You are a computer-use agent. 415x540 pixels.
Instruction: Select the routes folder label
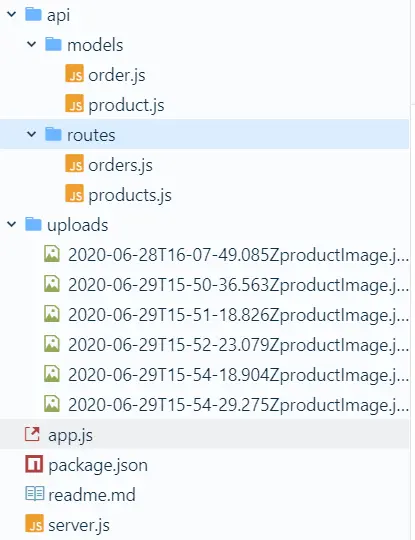(x=91, y=135)
